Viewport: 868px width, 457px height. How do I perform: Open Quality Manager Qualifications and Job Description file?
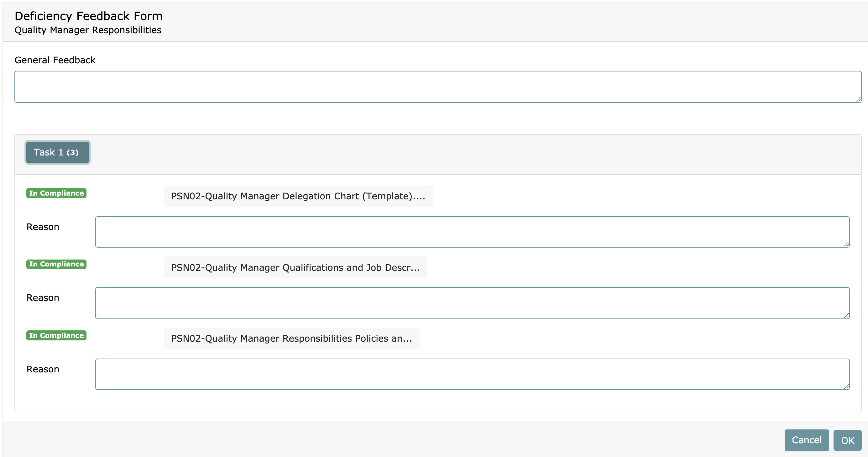(295, 268)
